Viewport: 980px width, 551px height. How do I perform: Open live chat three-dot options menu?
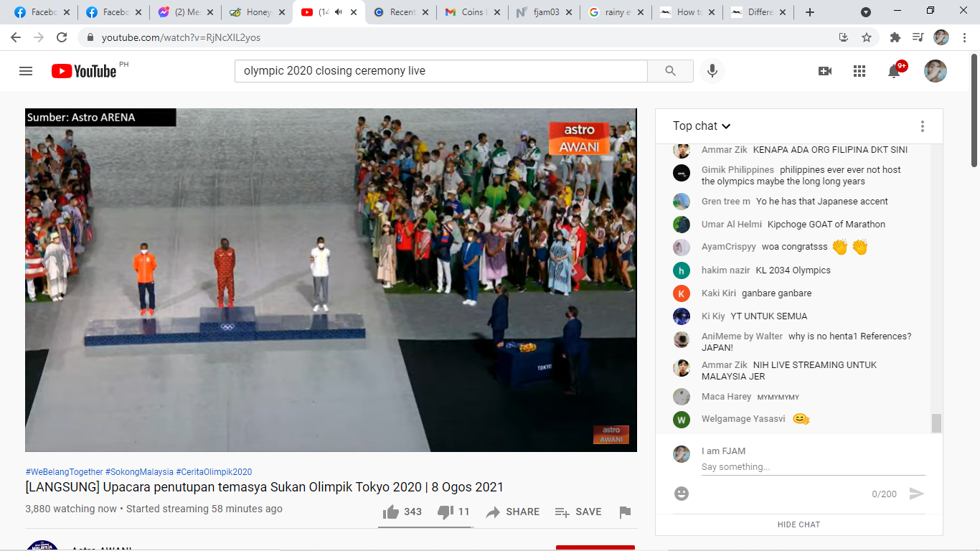click(922, 126)
